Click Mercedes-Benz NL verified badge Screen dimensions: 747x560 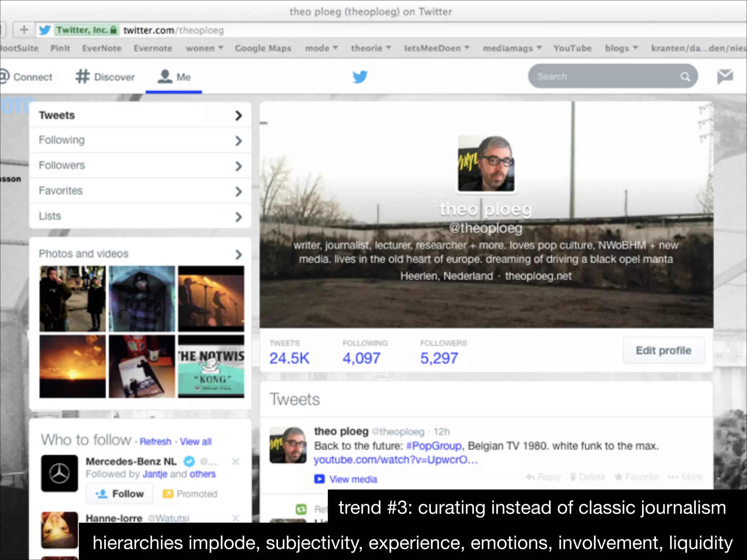pyautogui.click(x=189, y=462)
